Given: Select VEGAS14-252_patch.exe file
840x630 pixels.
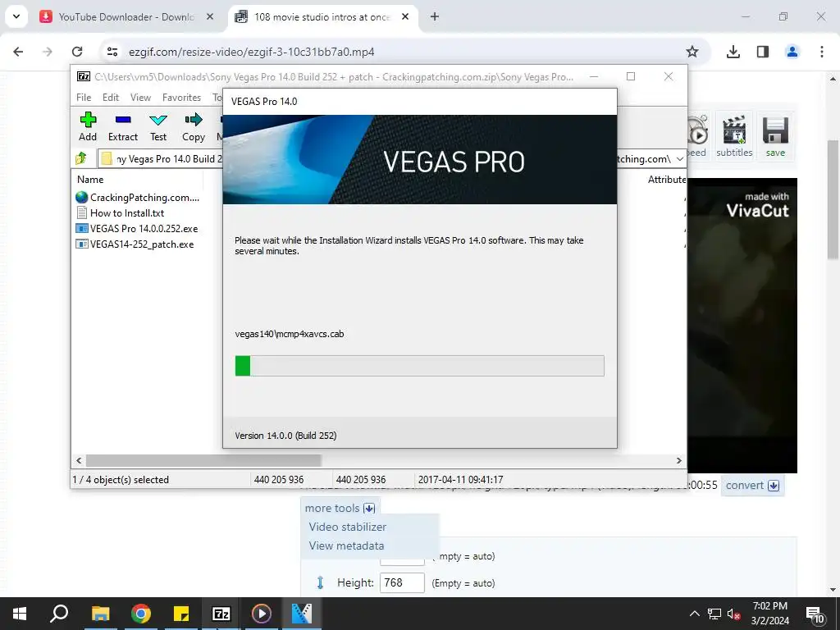Looking at the screenshot, I should 135,244.
